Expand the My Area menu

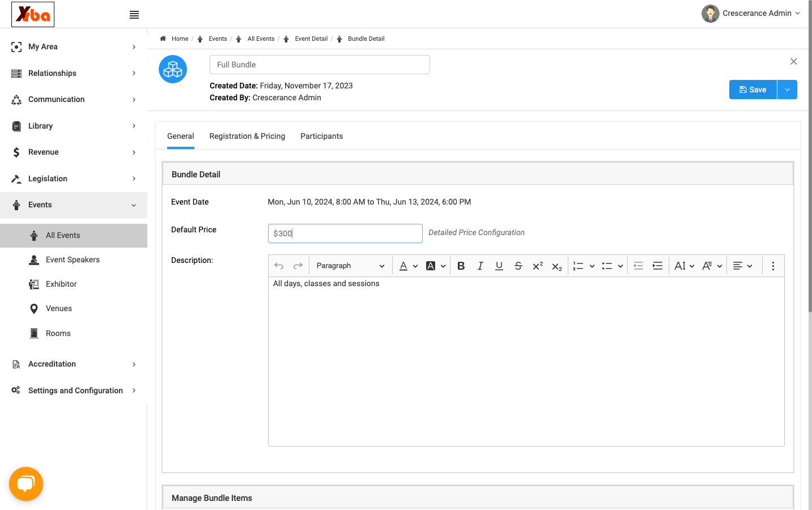(74, 47)
